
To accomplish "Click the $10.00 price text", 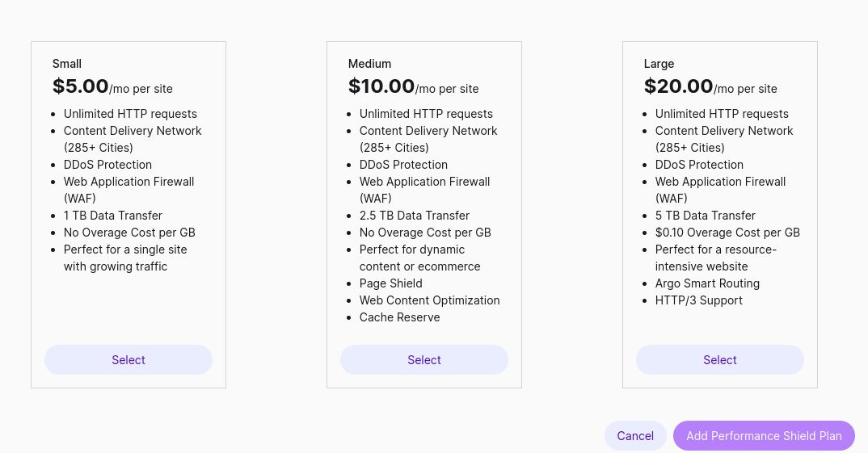I will click(x=381, y=86).
